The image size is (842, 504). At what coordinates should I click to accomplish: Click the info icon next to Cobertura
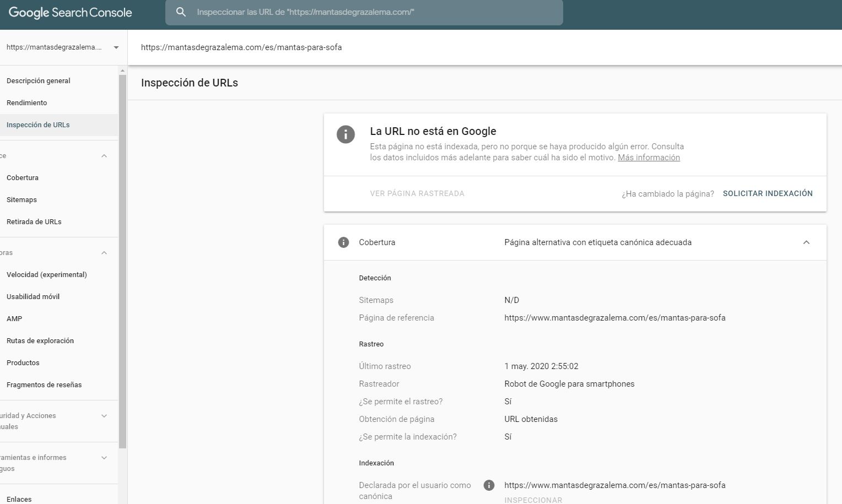pos(343,242)
